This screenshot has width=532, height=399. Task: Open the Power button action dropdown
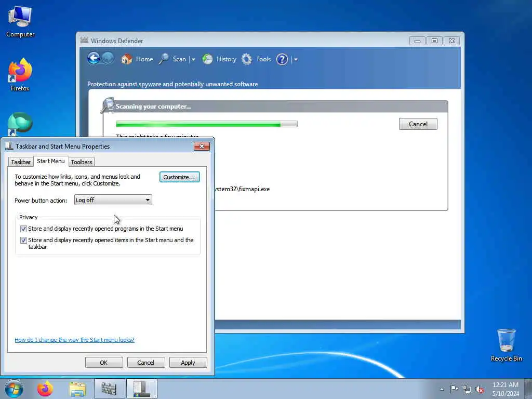(113, 200)
